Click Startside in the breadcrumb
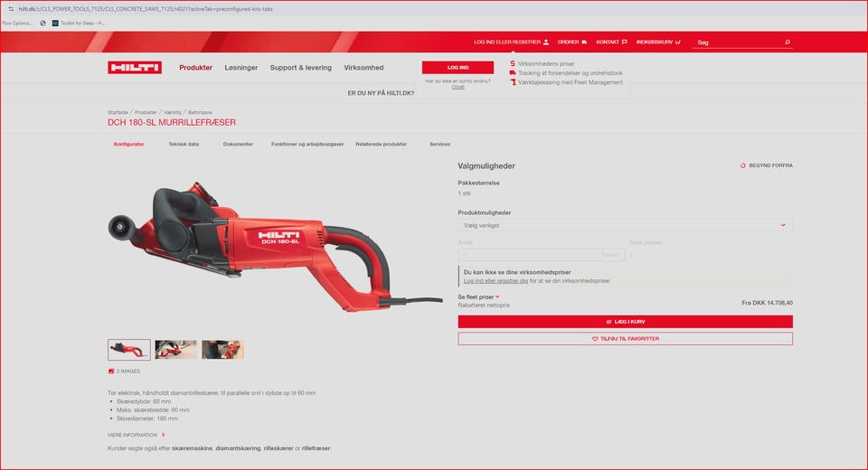The image size is (868, 470). (118, 112)
